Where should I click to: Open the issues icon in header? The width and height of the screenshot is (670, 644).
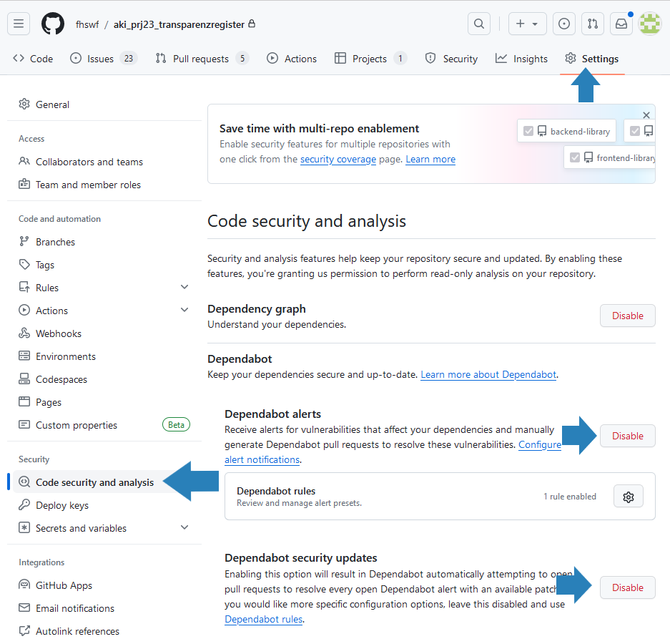pyautogui.click(x=564, y=24)
